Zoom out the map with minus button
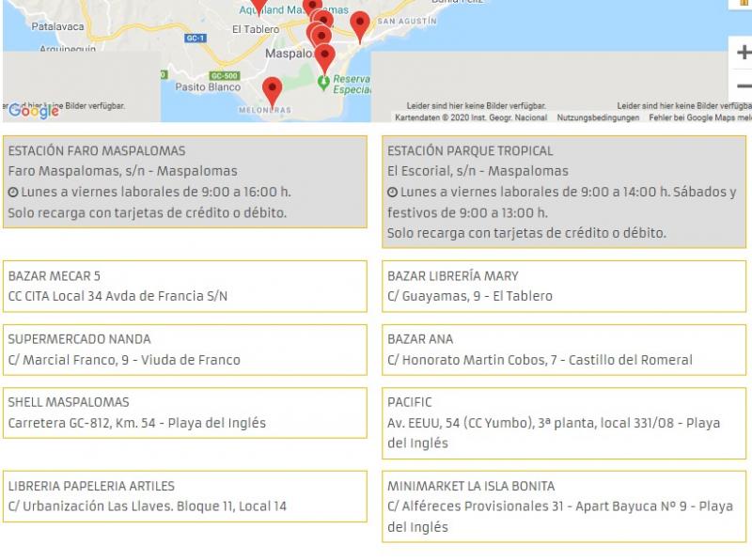This screenshot has height=560, width=752. (x=743, y=86)
